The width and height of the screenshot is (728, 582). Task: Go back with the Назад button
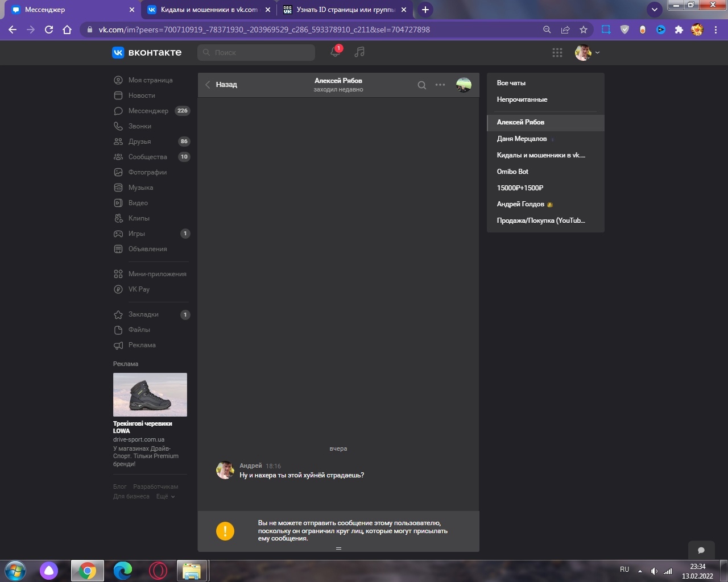tap(221, 85)
